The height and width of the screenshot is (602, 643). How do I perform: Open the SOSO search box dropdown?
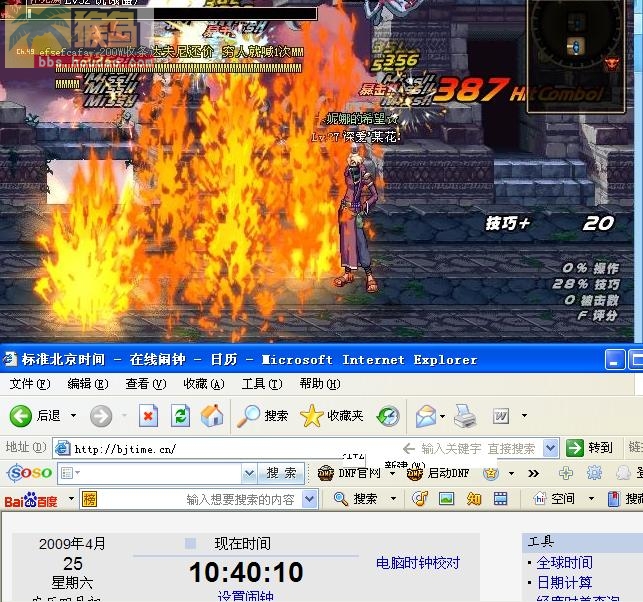pyautogui.click(x=249, y=474)
